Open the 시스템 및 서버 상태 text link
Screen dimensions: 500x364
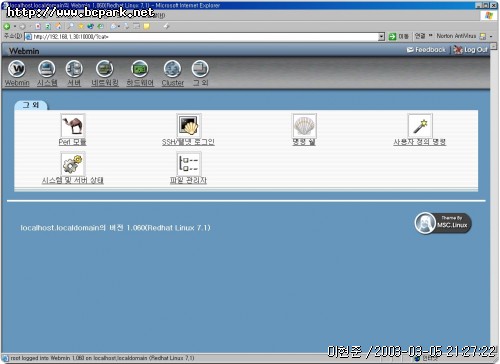click(x=73, y=180)
